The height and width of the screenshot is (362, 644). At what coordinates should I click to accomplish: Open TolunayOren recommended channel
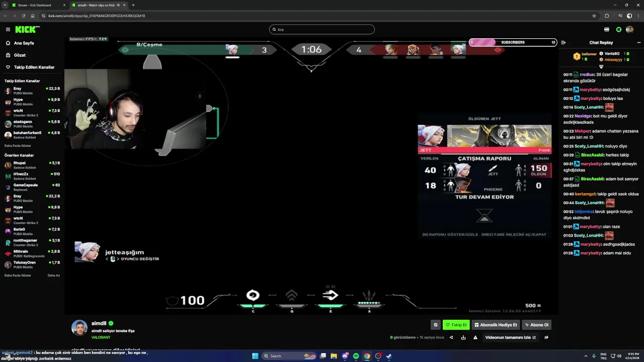coord(32,264)
